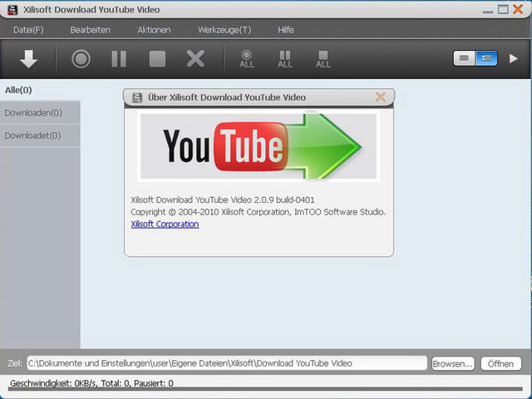
Task: Click the Öffnen button
Action: point(500,364)
